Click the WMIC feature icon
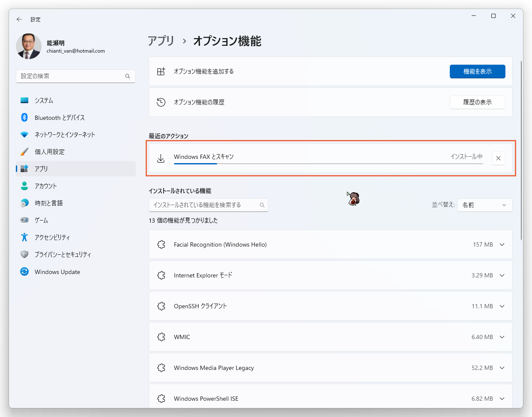Viewport: 532px width, 417px height. click(161, 337)
